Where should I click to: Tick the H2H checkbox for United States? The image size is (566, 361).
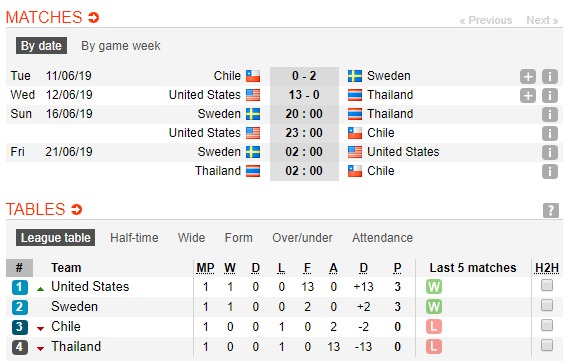coord(547,285)
